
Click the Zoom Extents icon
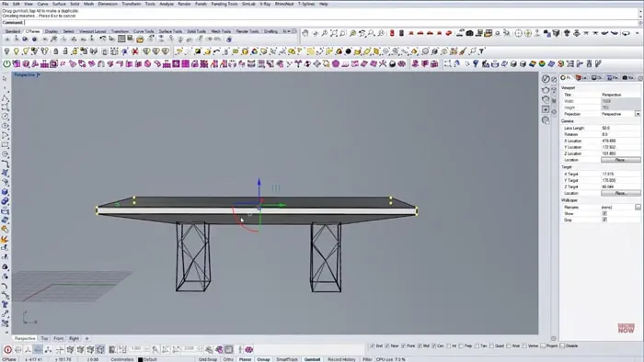click(334, 33)
